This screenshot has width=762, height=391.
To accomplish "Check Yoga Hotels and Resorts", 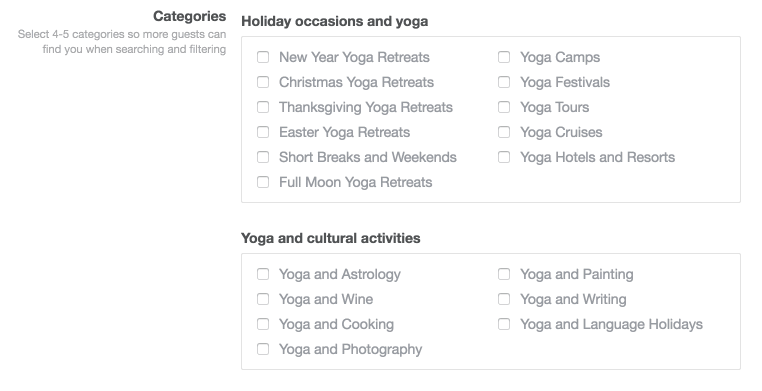I will pyautogui.click(x=504, y=157).
